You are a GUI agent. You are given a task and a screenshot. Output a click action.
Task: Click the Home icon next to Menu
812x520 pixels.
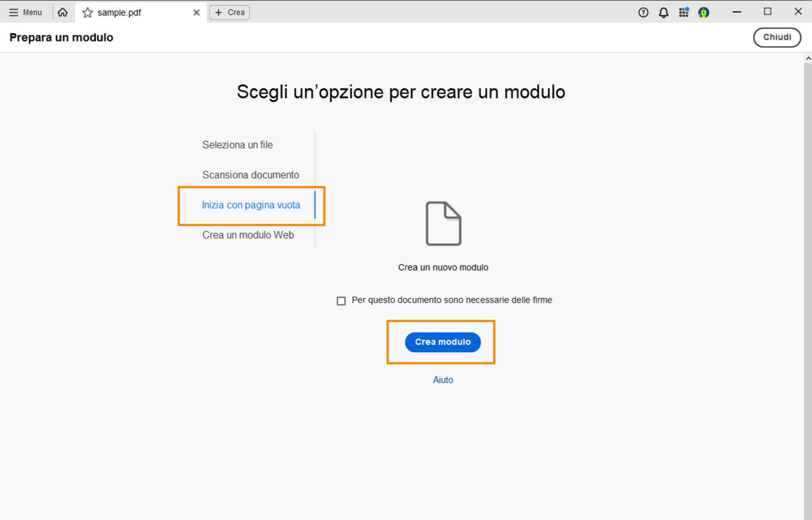[63, 12]
